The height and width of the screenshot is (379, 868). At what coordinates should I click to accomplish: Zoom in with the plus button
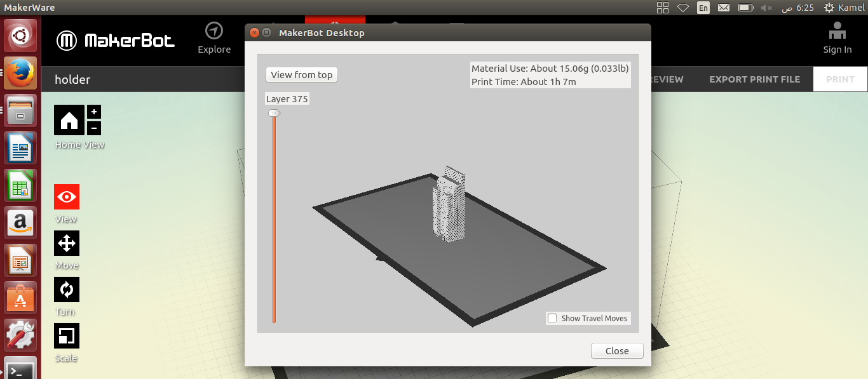tap(94, 112)
